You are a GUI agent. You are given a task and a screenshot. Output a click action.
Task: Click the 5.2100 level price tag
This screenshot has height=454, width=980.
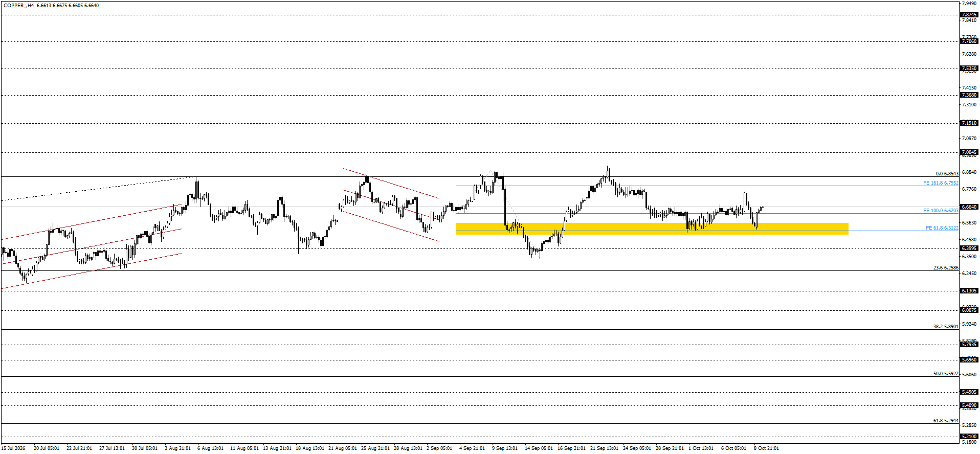[x=969, y=437]
